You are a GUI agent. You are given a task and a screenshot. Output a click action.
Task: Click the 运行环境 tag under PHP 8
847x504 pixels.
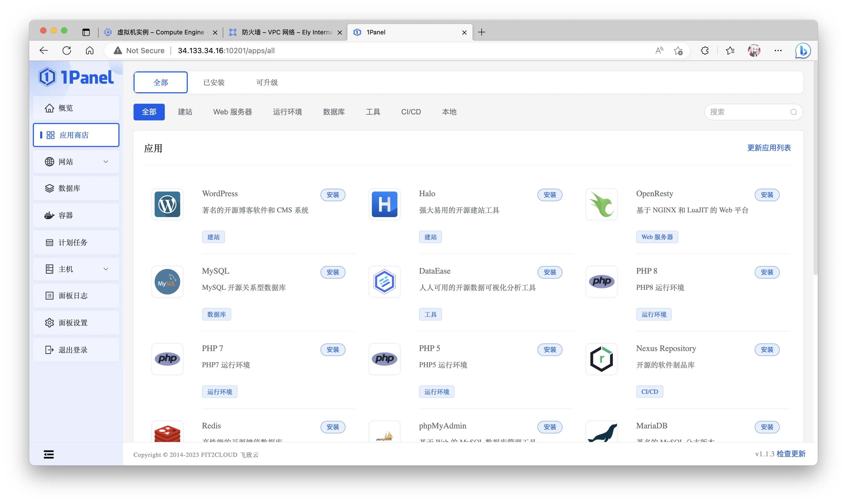point(654,315)
